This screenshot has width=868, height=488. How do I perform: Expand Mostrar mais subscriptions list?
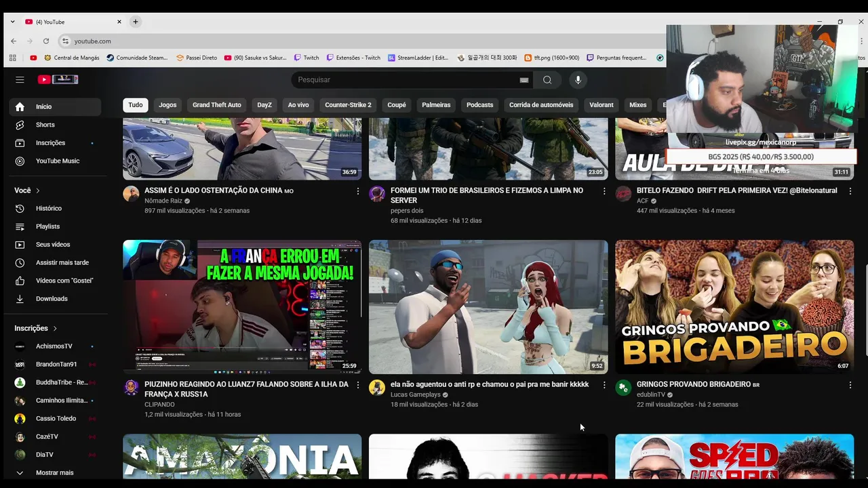click(x=55, y=472)
